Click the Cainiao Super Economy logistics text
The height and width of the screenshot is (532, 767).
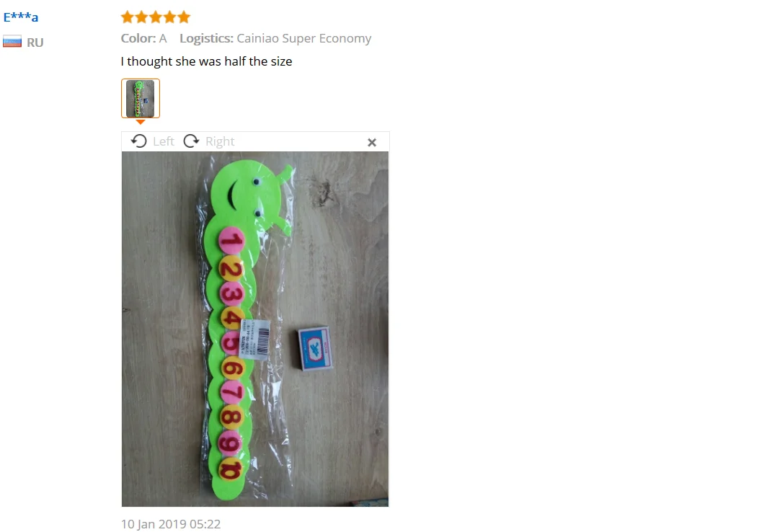303,38
